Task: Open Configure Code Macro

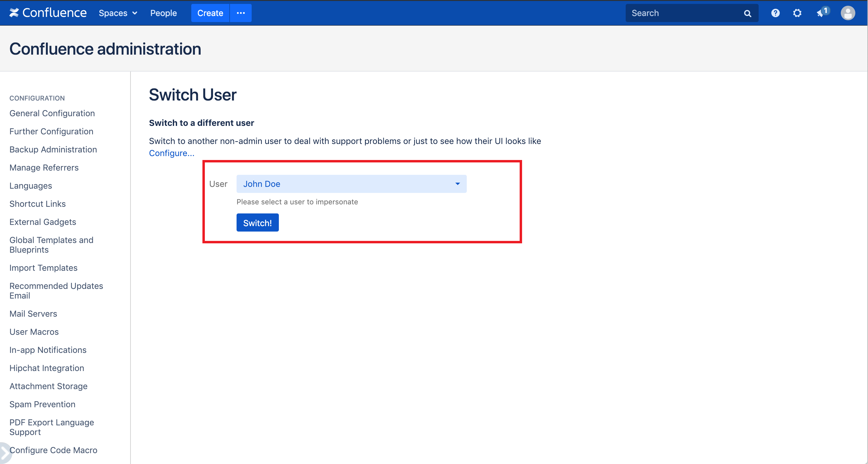Action: [x=53, y=450]
